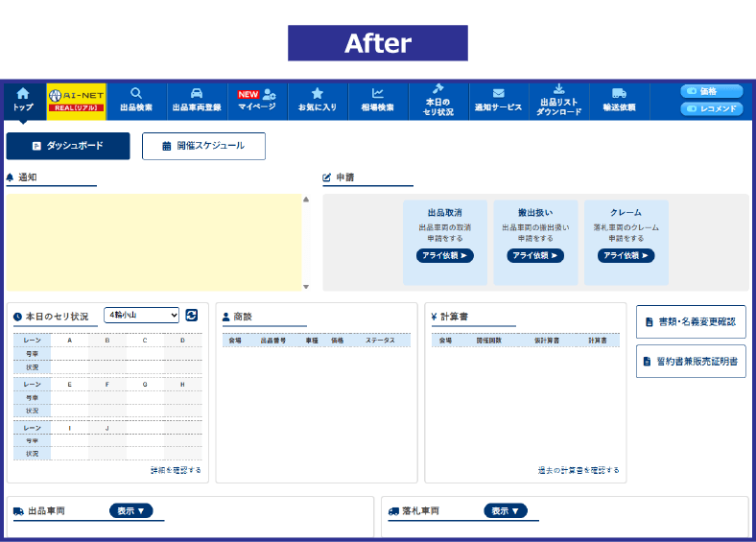Expand 落札車両 表示 dropdown

click(x=506, y=510)
